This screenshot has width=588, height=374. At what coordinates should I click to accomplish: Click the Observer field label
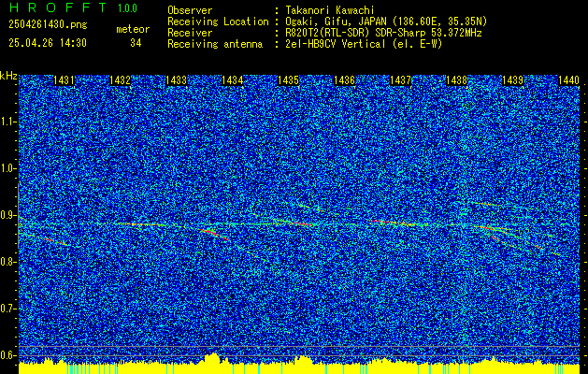click(190, 10)
